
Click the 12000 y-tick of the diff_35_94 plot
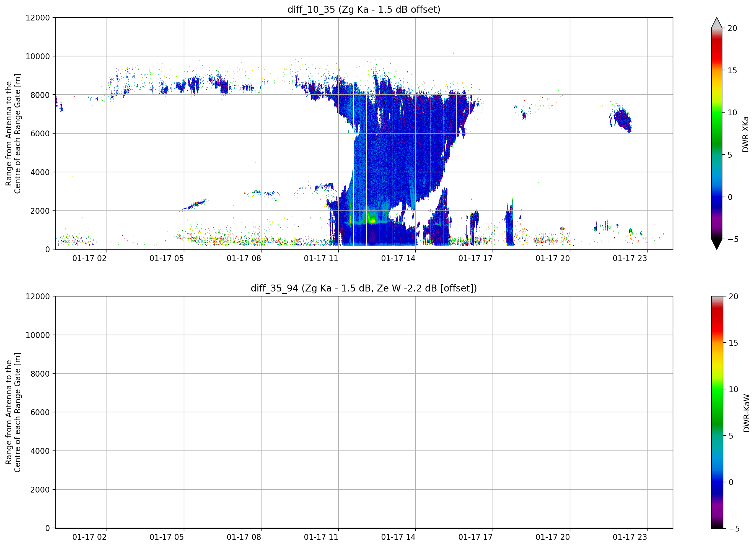tap(38, 296)
